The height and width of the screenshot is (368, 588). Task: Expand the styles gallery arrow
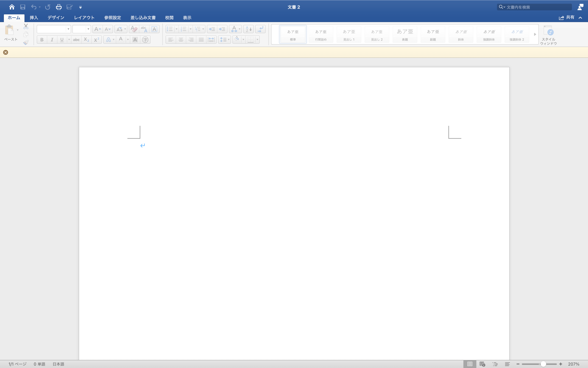[535, 34]
